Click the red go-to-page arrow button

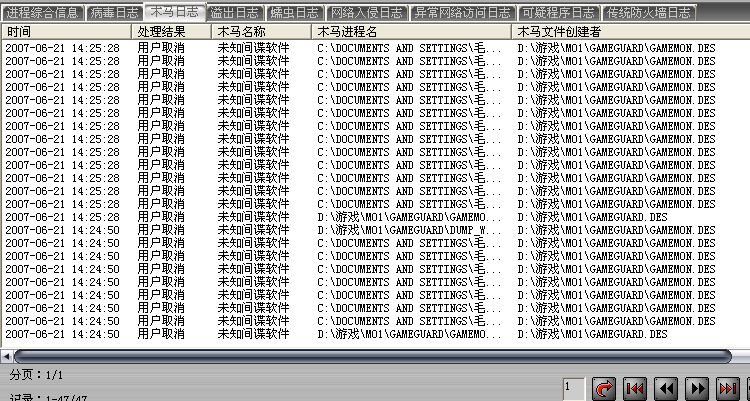604,389
